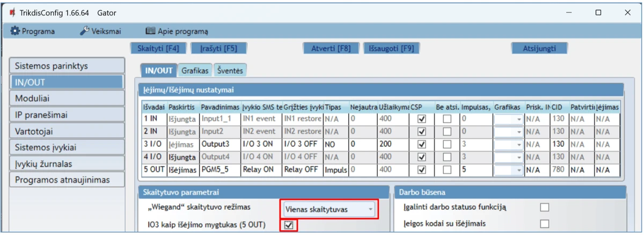
Task: Expand Grafikas dropdown for 5 OUT row
Action: coord(519,170)
